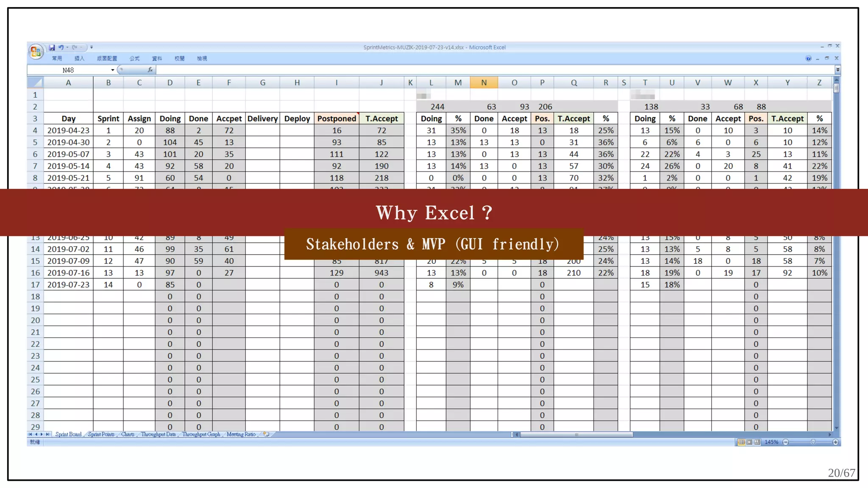868x488 pixels.
Task: Select row 17 header
Action: pyautogui.click(x=35, y=285)
